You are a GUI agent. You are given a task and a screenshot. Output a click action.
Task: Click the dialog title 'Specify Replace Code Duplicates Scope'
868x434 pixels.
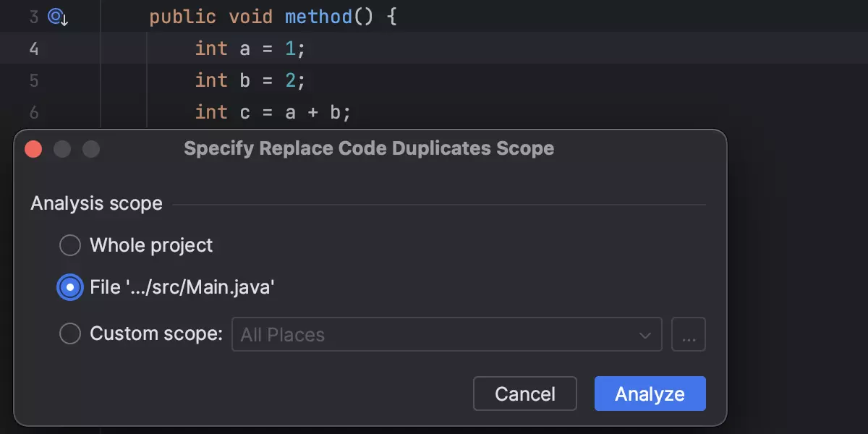(369, 149)
